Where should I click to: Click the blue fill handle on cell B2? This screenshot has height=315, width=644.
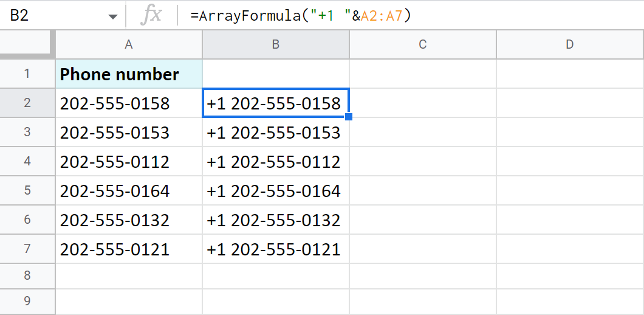coord(349,117)
